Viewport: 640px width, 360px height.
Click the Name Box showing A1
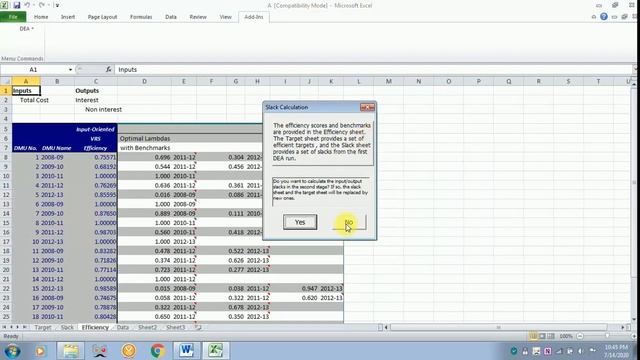[34, 69]
